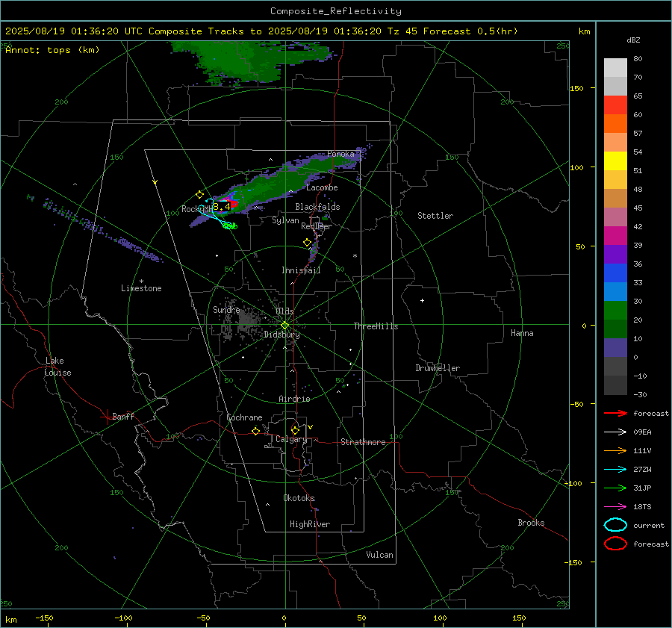Click the Composite_Reflectivity title
Image resolution: width=672 pixels, height=628 pixels.
[335, 11]
